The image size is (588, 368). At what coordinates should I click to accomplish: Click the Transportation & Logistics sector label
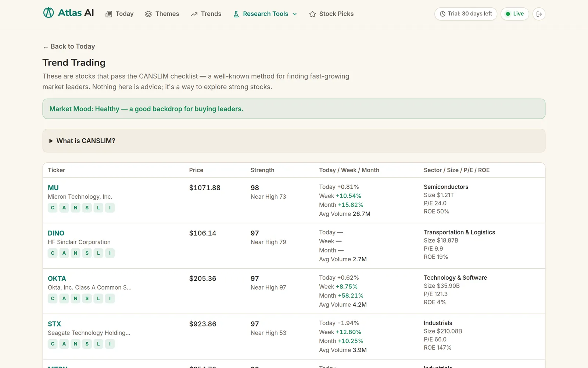pyautogui.click(x=459, y=232)
